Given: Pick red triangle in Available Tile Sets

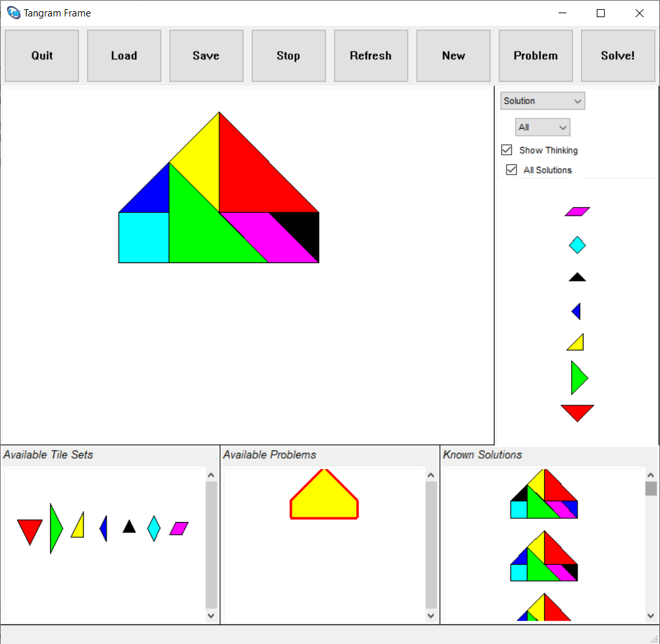Looking at the screenshot, I should point(30,530).
